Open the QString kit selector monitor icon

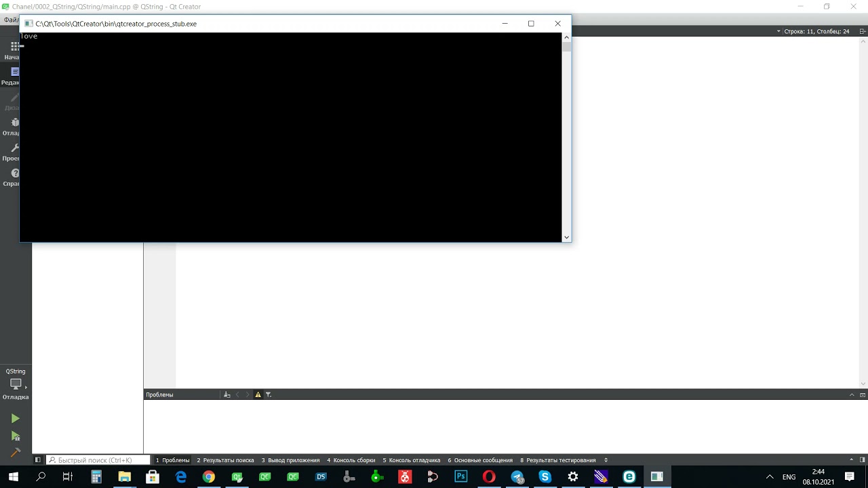[x=16, y=384]
